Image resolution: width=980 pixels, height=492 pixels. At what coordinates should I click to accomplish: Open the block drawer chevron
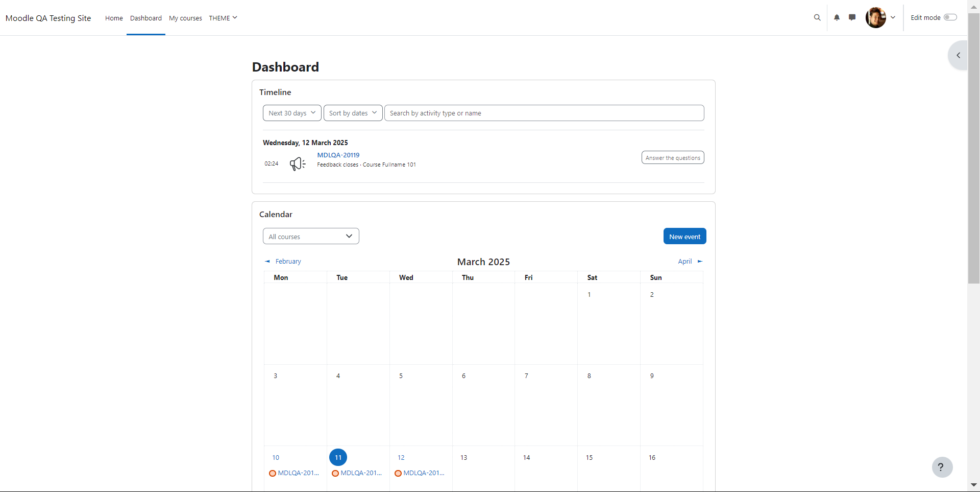click(958, 55)
